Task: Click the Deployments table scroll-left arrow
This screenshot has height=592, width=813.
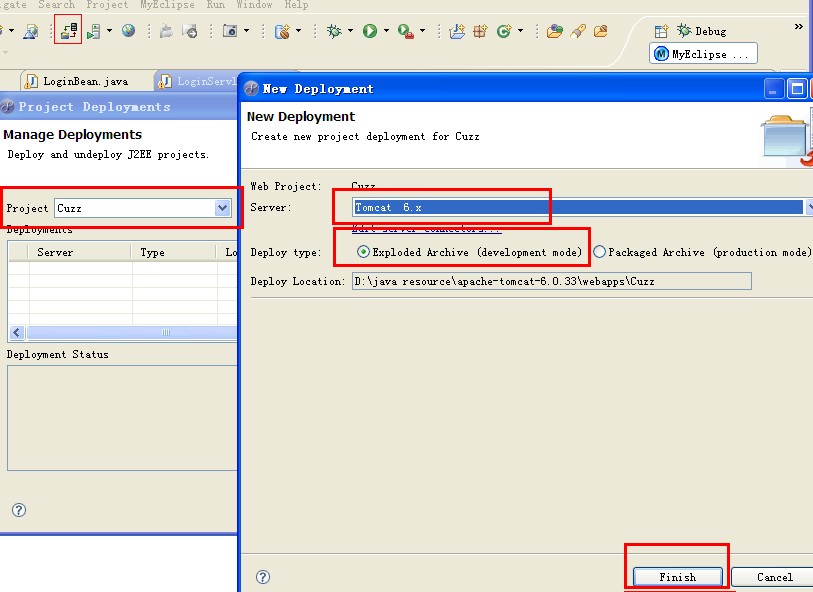Action: pos(17,332)
